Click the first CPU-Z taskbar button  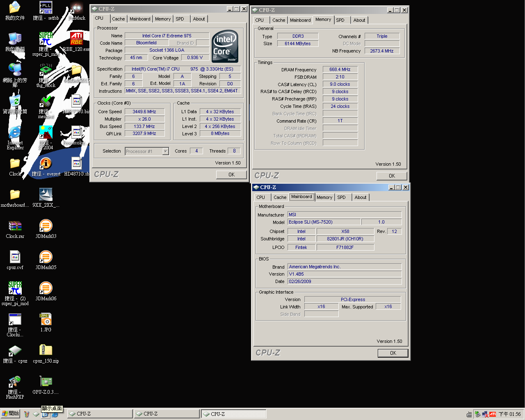click(x=100, y=414)
